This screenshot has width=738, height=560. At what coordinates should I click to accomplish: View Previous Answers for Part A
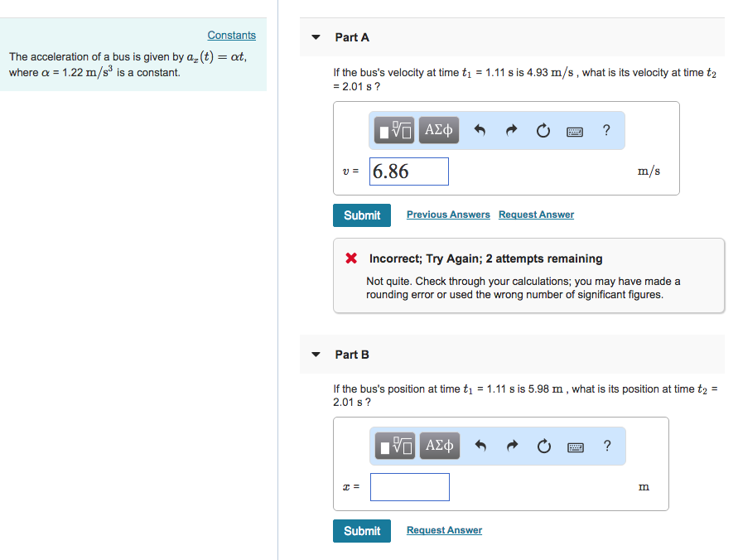448,214
